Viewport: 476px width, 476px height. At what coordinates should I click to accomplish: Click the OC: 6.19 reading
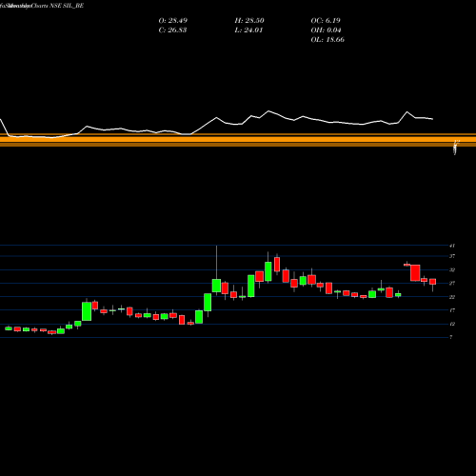coord(326,21)
